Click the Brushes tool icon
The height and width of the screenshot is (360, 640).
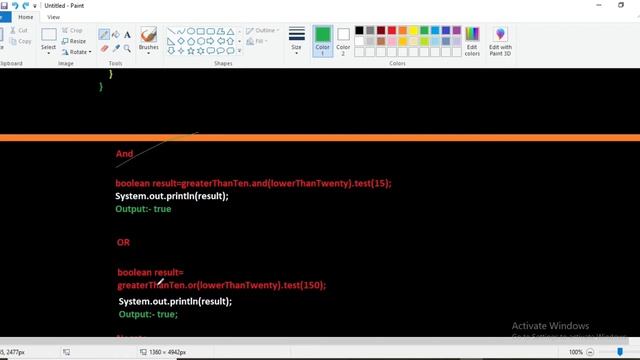coord(149,35)
